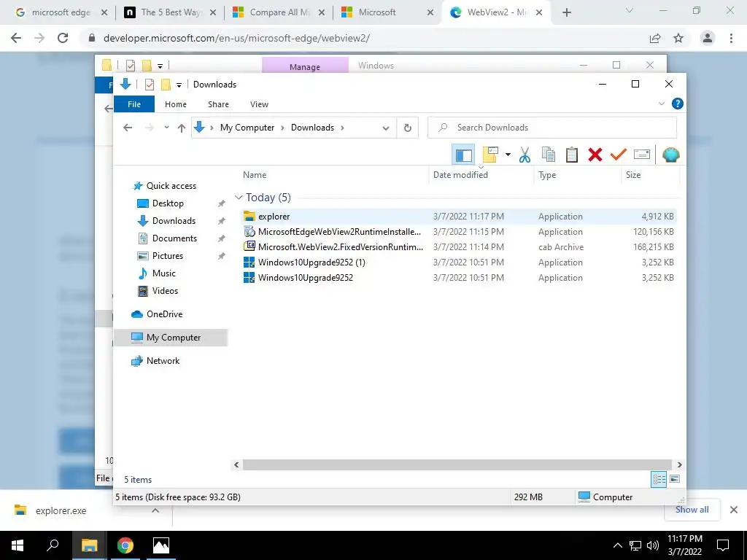Sort by the Type column header
This screenshot has height=560, width=747.
(547, 175)
